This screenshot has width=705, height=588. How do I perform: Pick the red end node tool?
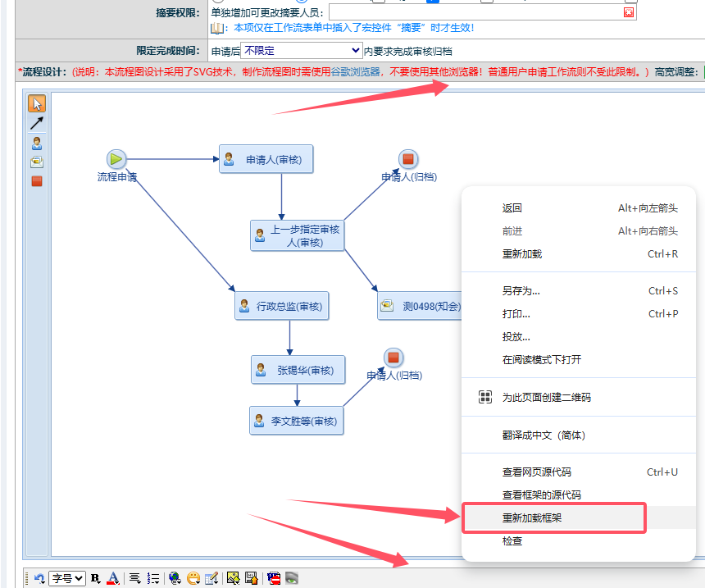pos(37,181)
